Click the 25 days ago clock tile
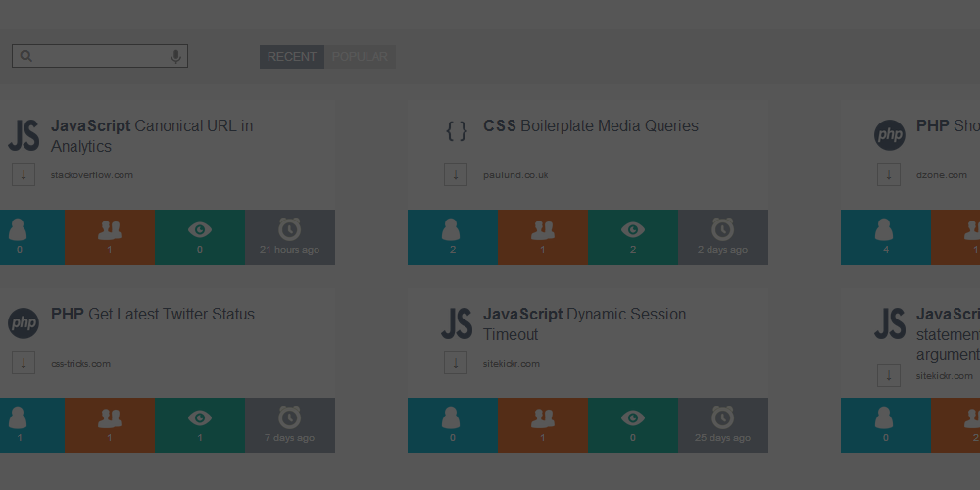This screenshot has width=980, height=490. click(723, 425)
